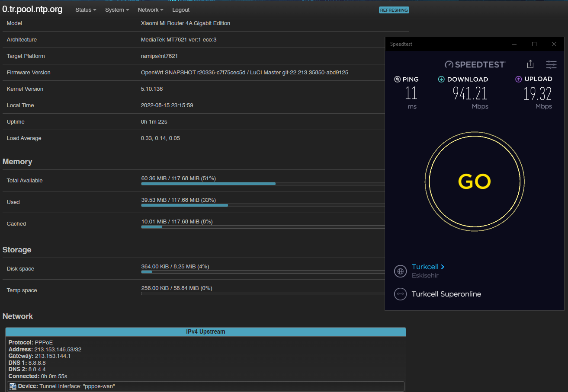568x392 pixels.
Task: Click the REFRESHING status badge
Action: pyautogui.click(x=394, y=10)
